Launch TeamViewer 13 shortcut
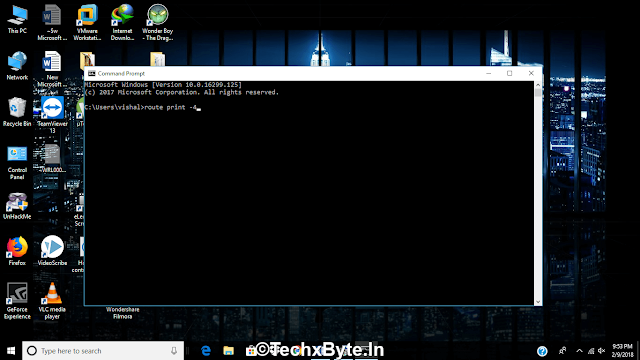 pos(52,115)
